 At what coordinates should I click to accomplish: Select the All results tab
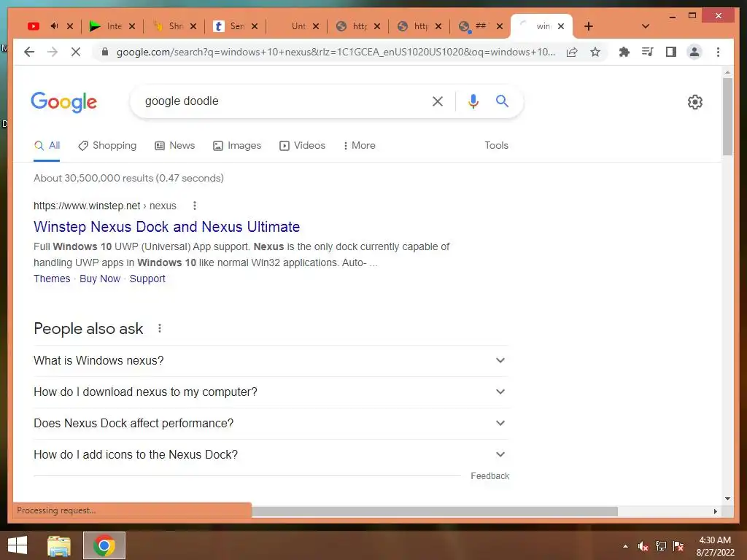(47, 146)
